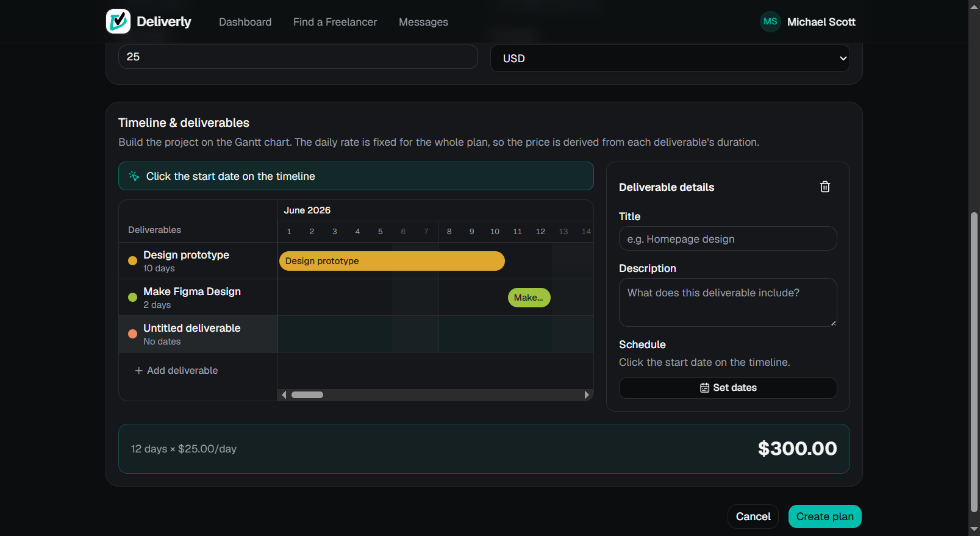Click the Deliverly logo icon
980x536 pixels.
(118, 21)
